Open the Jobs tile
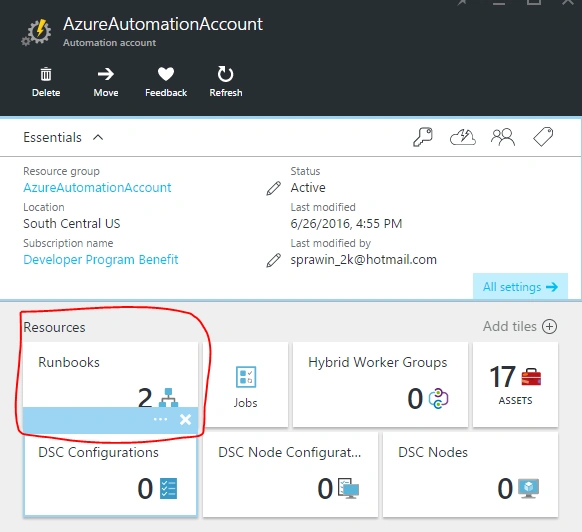 coord(245,385)
